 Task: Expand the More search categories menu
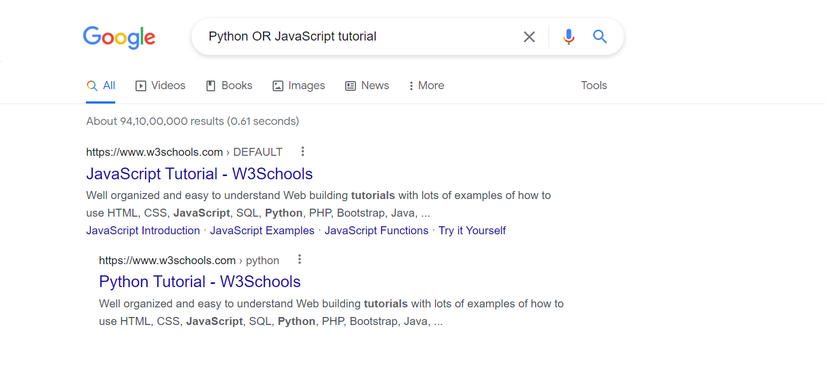point(426,86)
